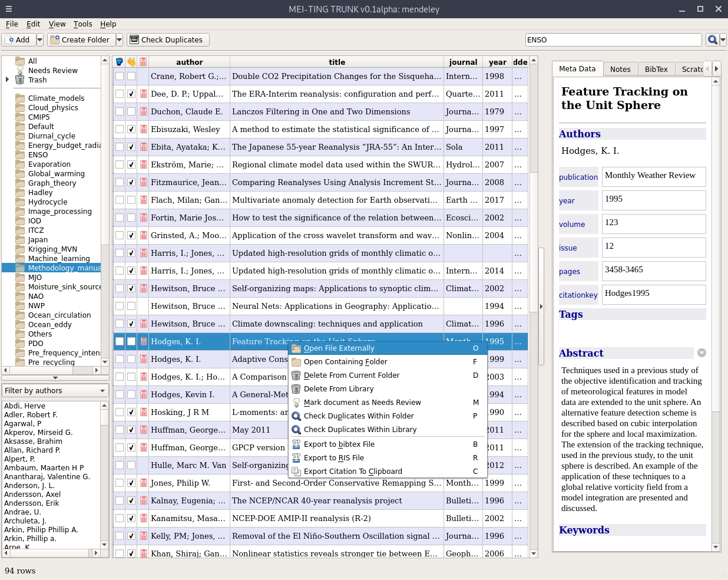Click the clapping hands column header icon
Image resolution: width=728 pixels, height=580 pixels.
pyautogui.click(x=131, y=62)
